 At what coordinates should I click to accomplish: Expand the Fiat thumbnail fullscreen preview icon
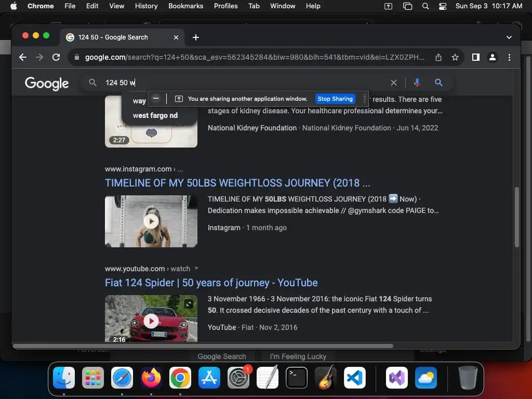pos(189,304)
